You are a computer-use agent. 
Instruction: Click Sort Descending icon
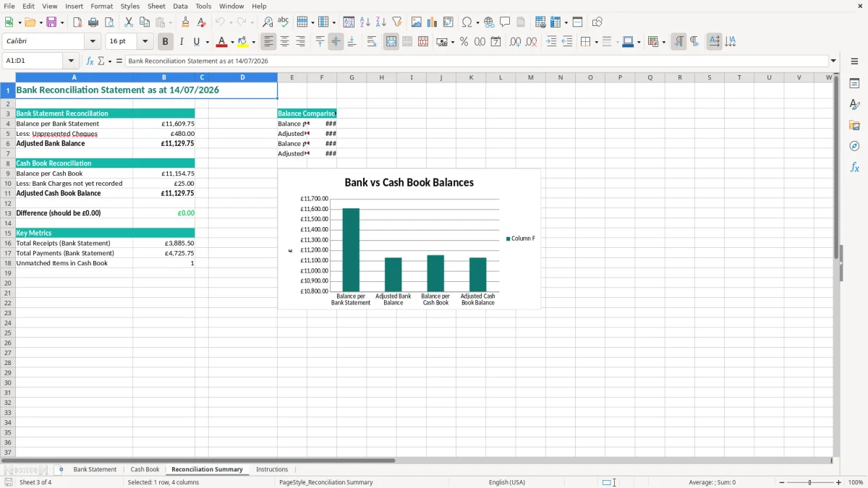point(381,22)
